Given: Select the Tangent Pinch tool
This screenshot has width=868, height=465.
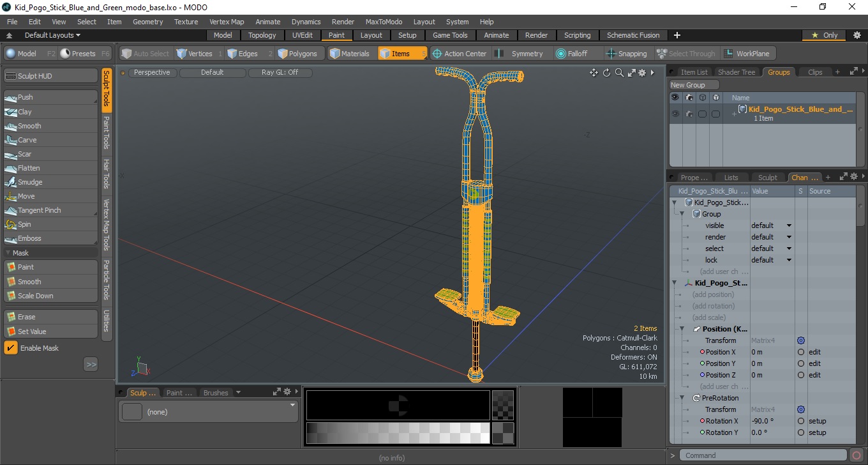Looking at the screenshot, I should tap(51, 210).
